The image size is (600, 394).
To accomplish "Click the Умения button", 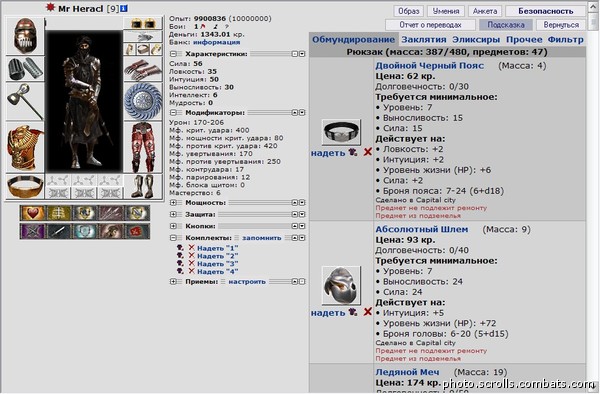I will tap(446, 11).
